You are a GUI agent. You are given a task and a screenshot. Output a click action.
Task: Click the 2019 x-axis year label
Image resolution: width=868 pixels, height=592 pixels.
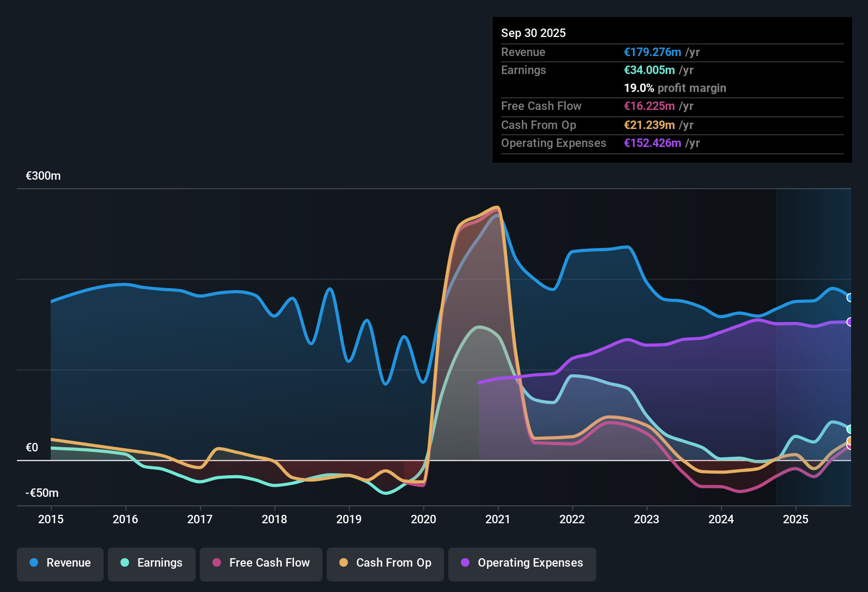point(349,519)
